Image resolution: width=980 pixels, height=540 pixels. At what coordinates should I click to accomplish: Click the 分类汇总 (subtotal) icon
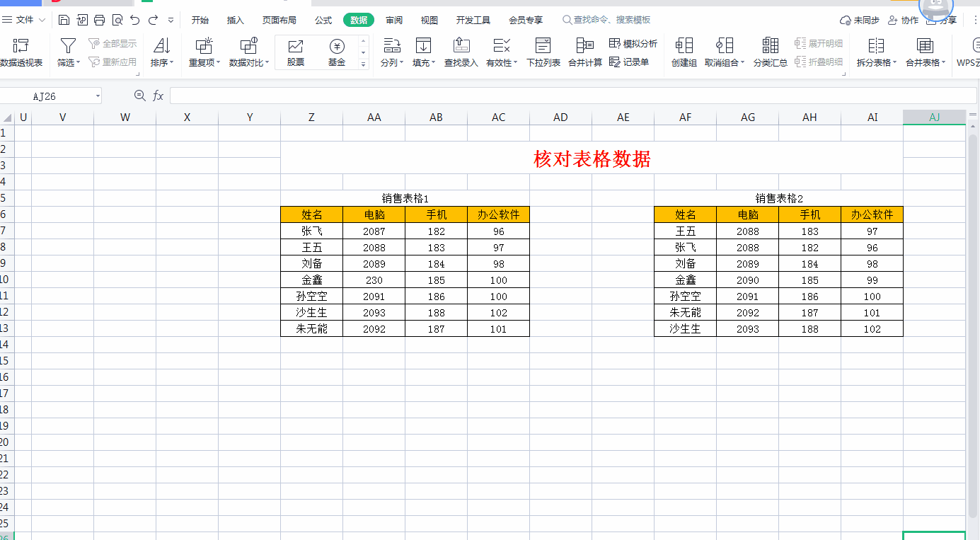(x=770, y=47)
